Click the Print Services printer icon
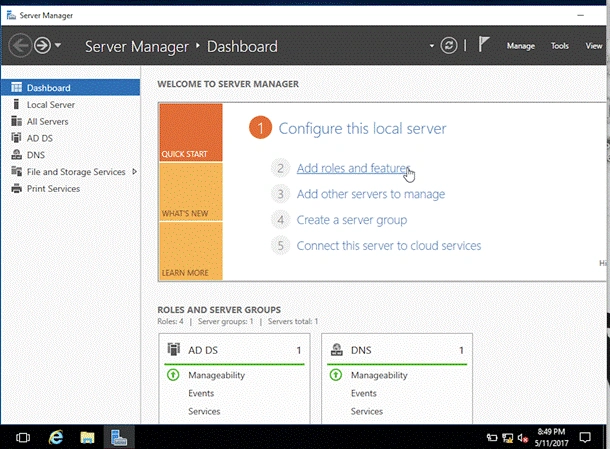Image resolution: width=610 pixels, height=449 pixels. pyautogui.click(x=16, y=188)
